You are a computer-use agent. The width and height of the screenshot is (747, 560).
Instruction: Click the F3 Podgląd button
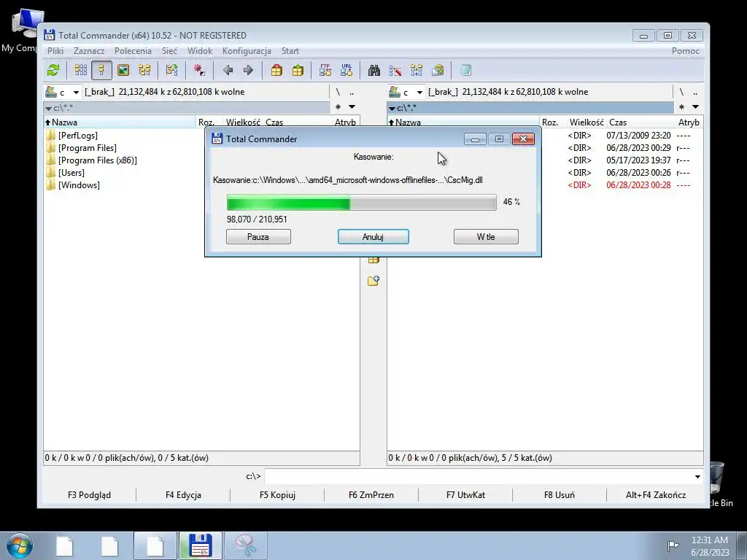point(89,495)
